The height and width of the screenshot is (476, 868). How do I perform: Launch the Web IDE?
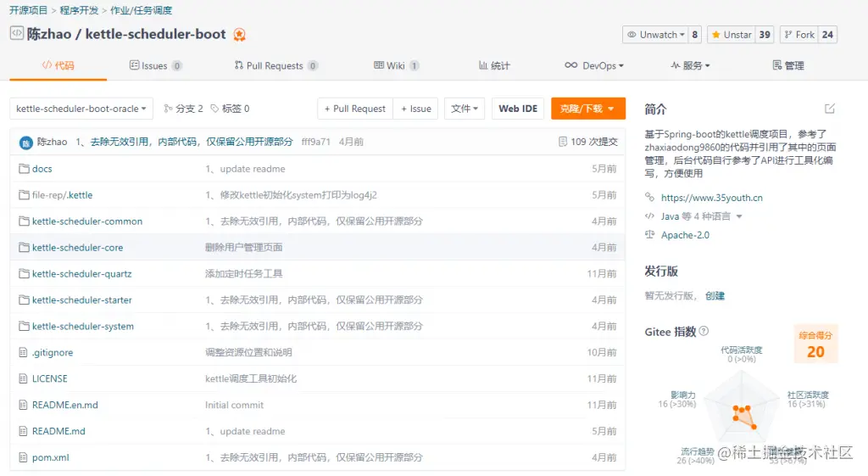[518, 109]
